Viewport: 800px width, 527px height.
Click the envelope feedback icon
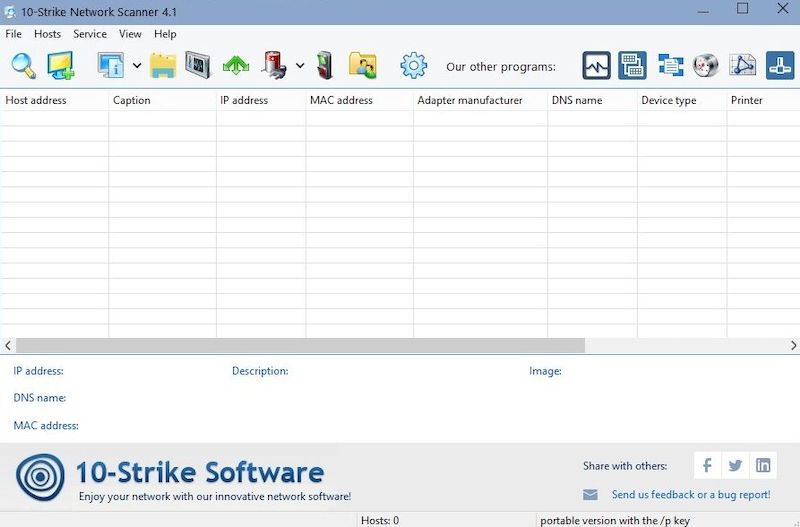pyautogui.click(x=590, y=494)
